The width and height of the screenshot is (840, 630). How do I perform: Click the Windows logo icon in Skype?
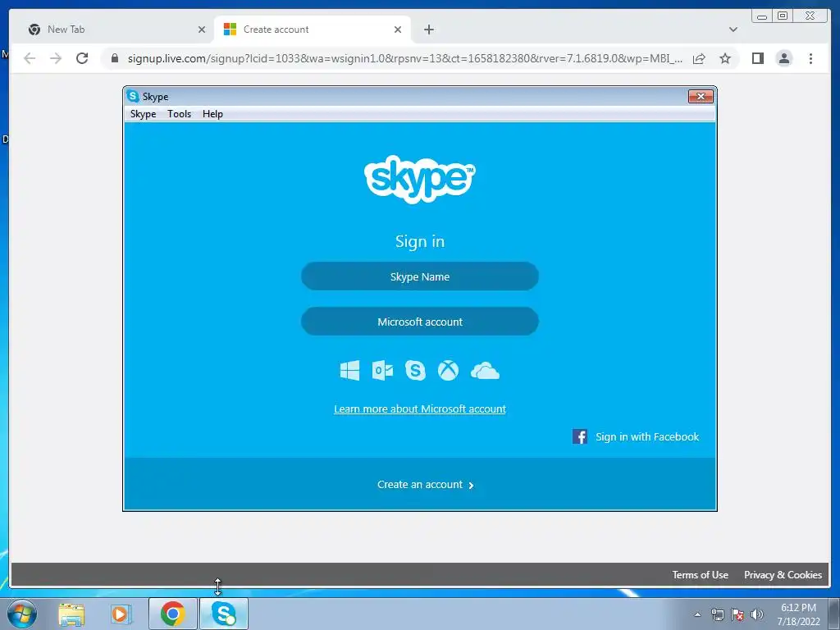349,370
